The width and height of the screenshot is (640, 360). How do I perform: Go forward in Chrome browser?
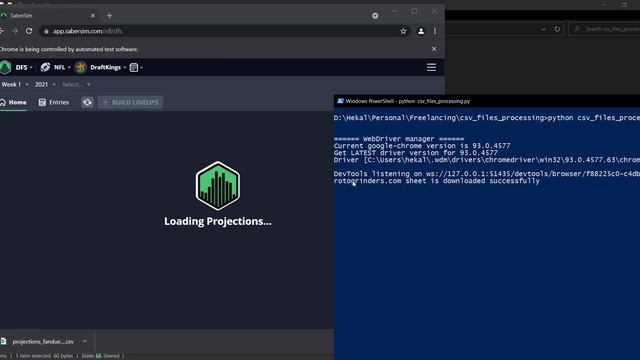point(15,31)
